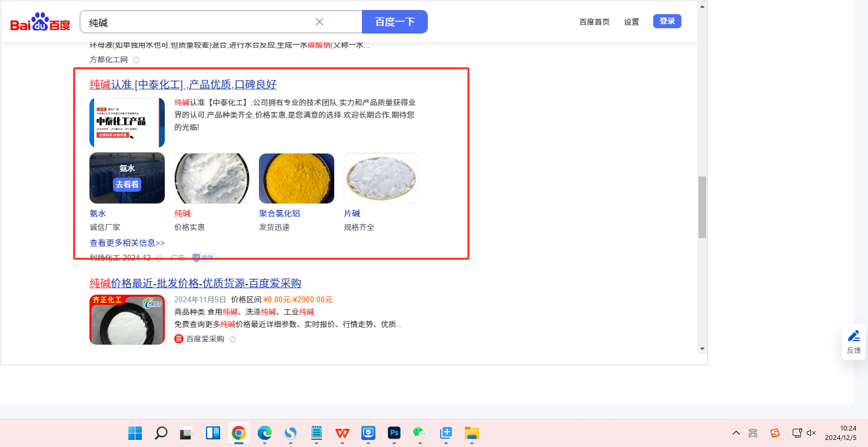This screenshot has width=868, height=447.
Task: Open the 纯碱认准[中泰化工] result title
Action: coord(183,84)
